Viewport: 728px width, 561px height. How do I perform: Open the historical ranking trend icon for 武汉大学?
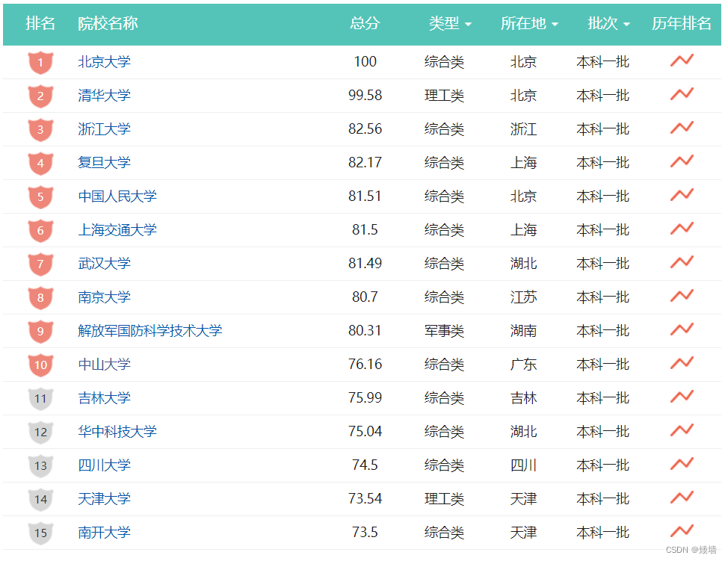tap(682, 262)
